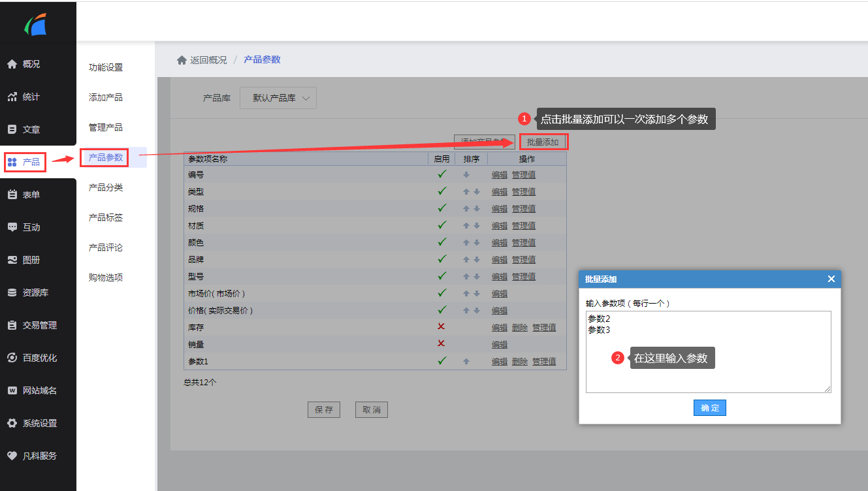
Task: Move the 材质 parameter up
Action: tap(466, 226)
